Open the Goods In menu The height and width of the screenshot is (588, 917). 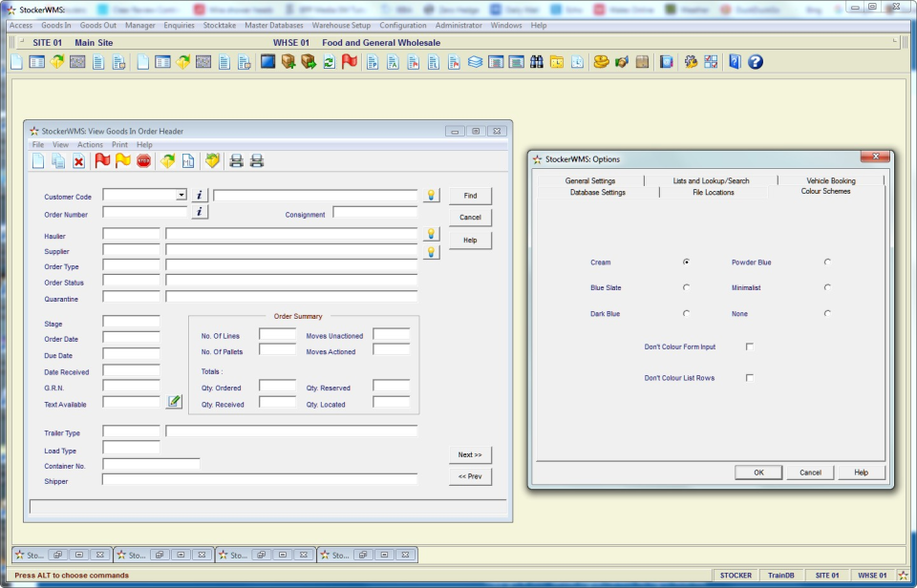55,26
